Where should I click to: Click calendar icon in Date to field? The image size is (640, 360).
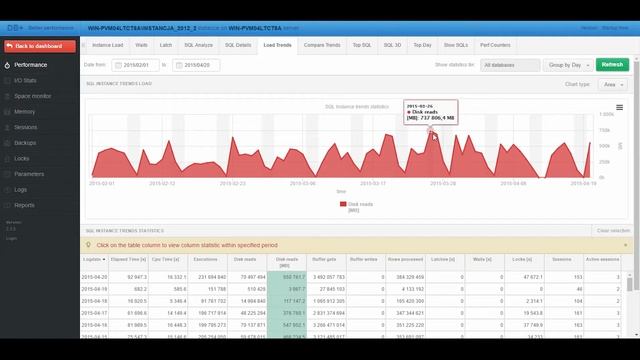179,65
